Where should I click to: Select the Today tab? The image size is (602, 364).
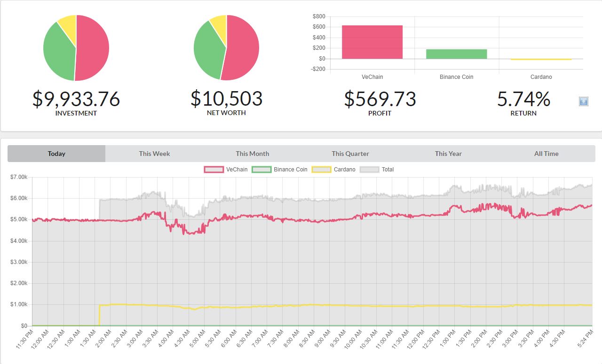pyautogui.click(x=56, y=154)
